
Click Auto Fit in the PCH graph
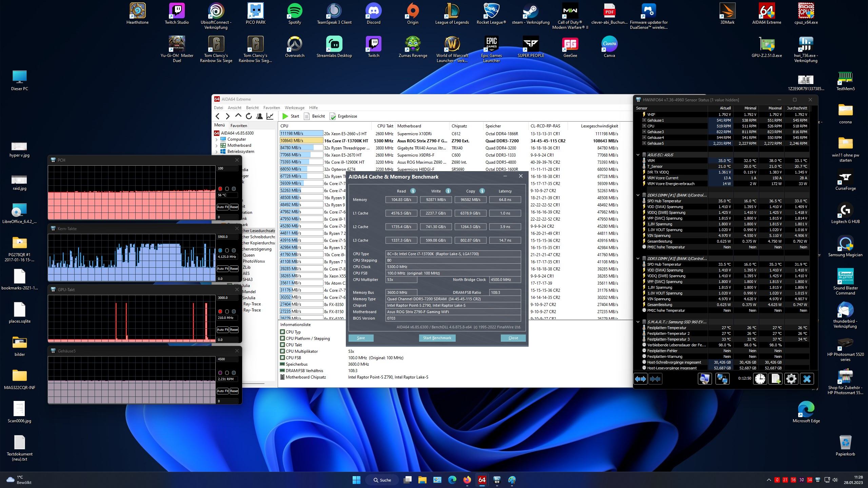point(222,207)
